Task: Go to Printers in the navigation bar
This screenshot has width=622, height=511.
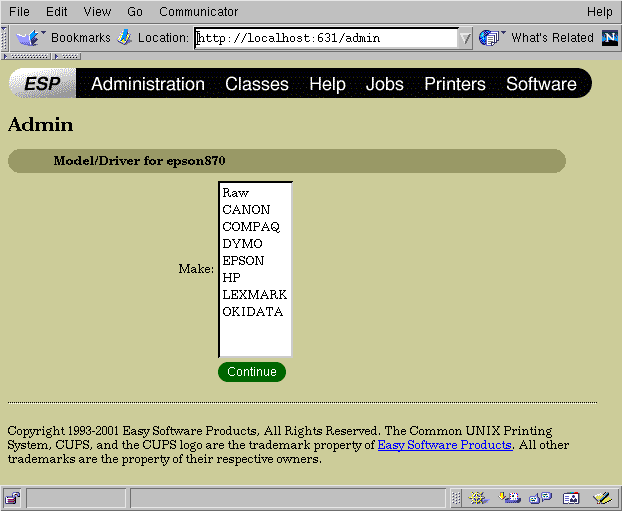Action: (x=454, y=84)
